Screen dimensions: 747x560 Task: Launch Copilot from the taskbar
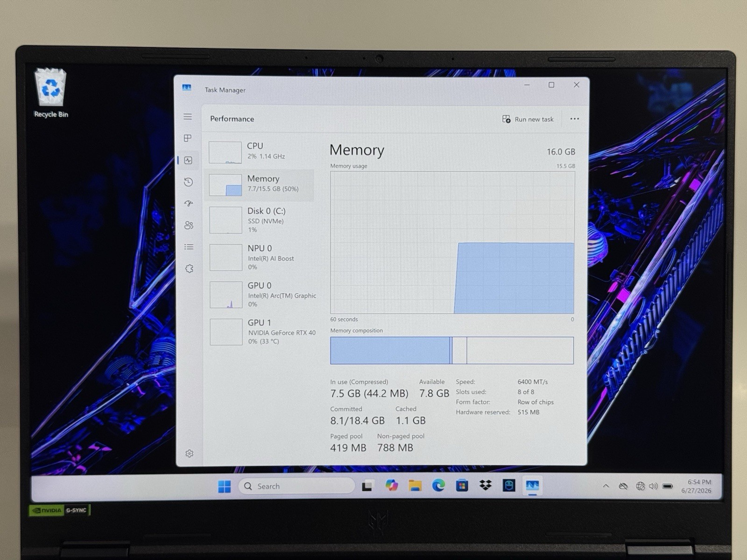[x=391, y=486]
